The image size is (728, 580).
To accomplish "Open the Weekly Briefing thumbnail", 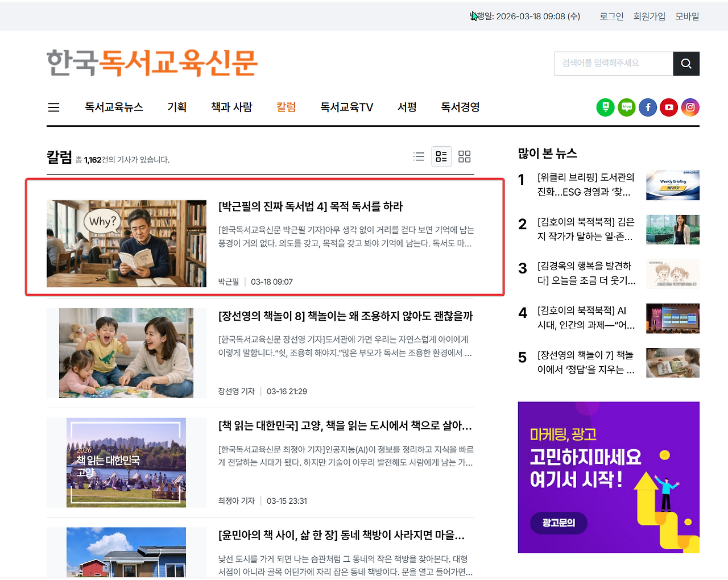I will point(673,185).
